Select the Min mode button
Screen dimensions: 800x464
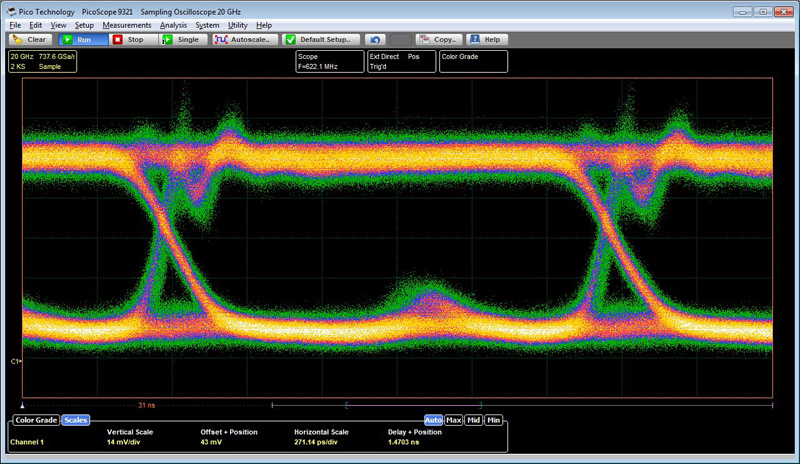(x=493, y=420)
